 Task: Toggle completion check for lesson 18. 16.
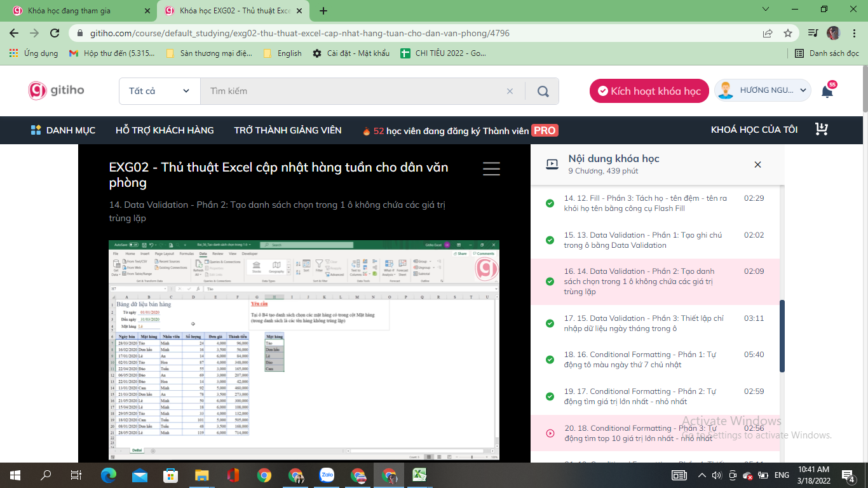tap(550, 360)
